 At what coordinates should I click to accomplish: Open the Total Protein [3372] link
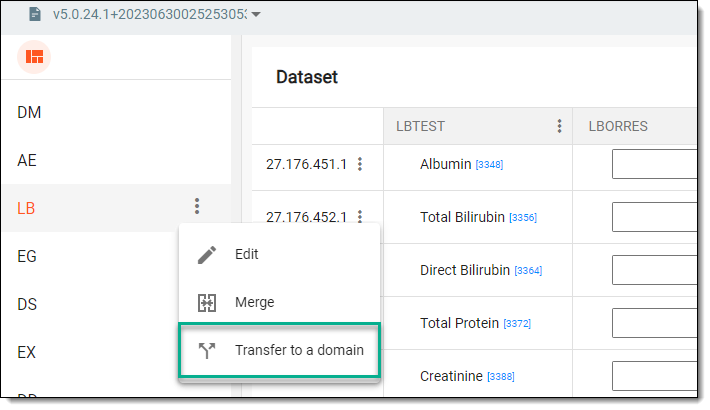pos(517,323)
